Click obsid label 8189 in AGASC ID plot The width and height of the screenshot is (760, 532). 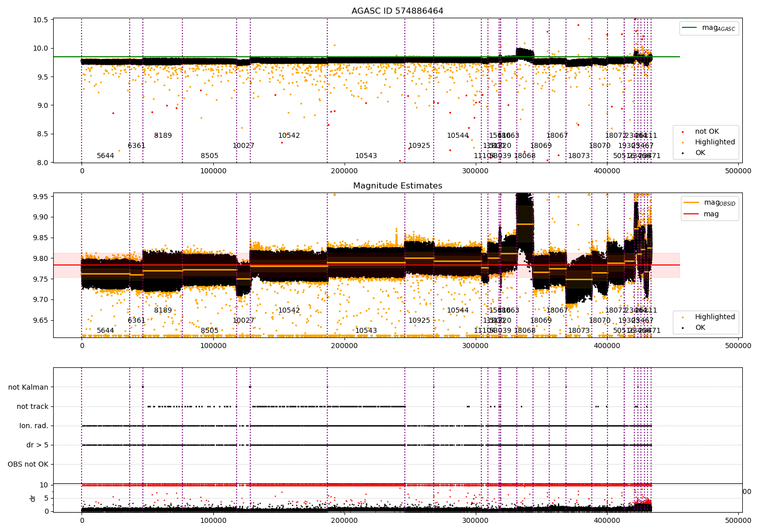163,136
